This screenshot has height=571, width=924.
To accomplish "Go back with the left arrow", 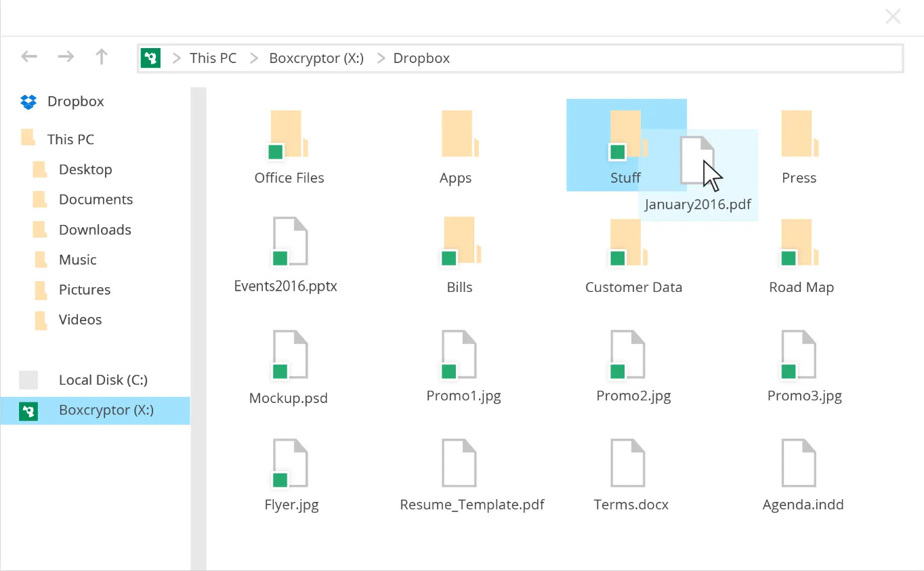I will [29, 56].
